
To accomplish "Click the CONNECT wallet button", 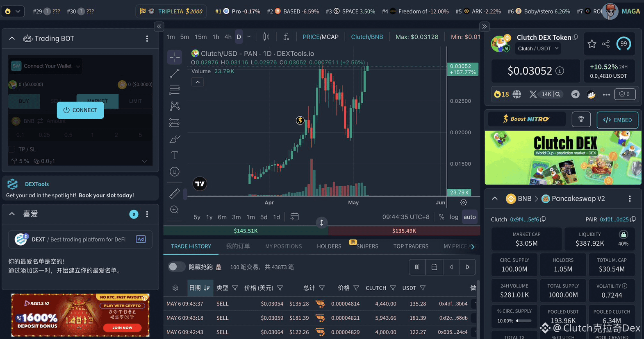I will pos(80,110).
